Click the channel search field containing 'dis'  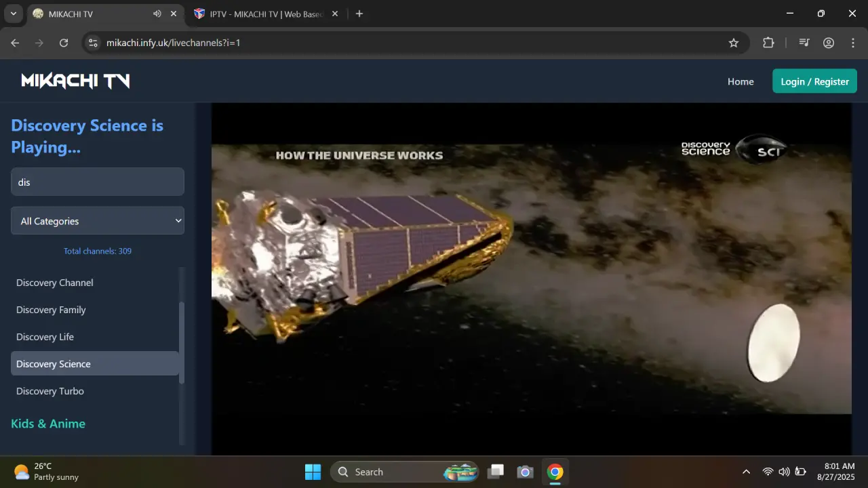(98, 182)
